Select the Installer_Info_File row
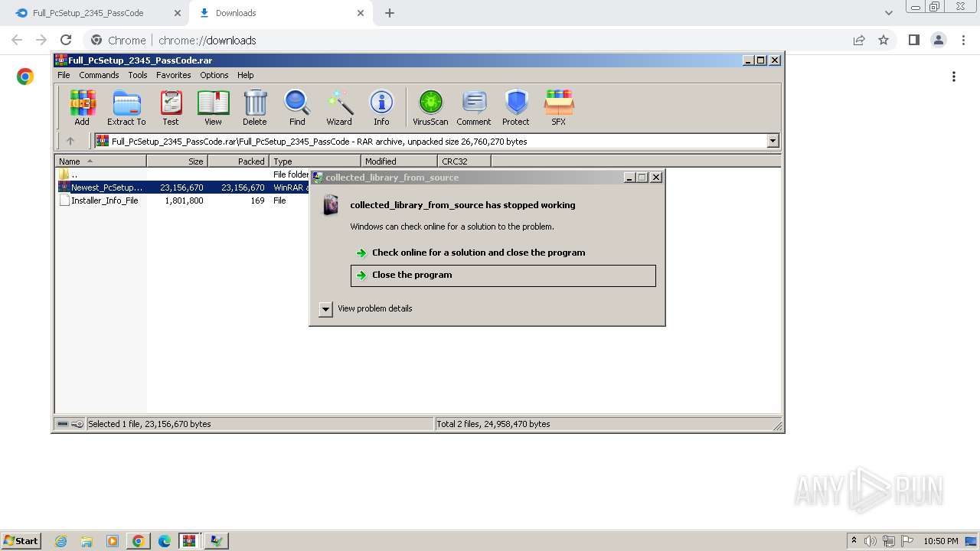The height and width of the screenshot is (551, 980). 182,201
